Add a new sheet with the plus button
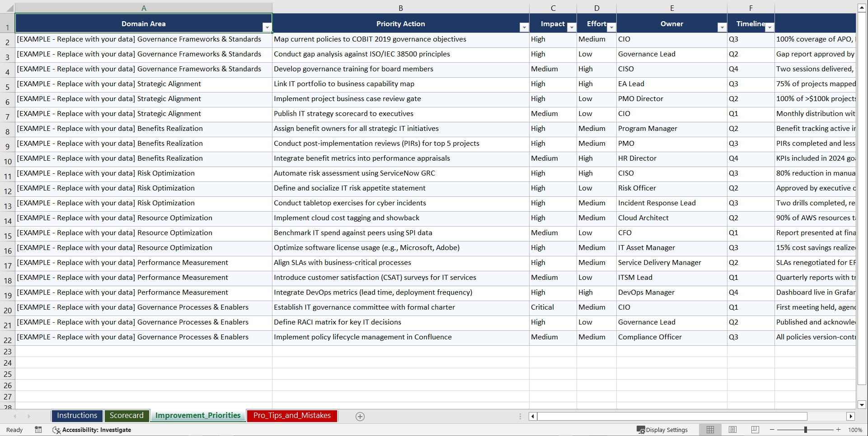The height and width of the screenshot is (436, 868). [x=360, y=416]
